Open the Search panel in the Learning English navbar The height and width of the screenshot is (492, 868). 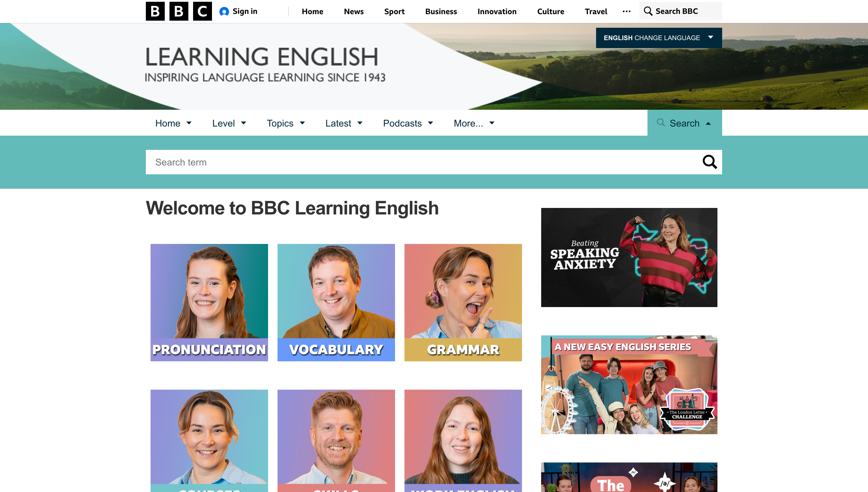684,123
